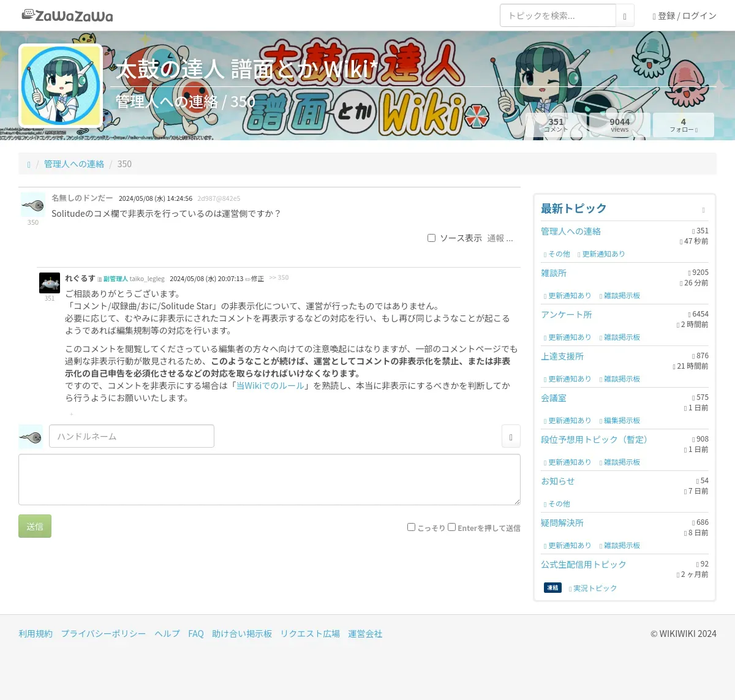Click the 351 コメント counter in banner

pyautogui.click(x=556, y=125)
